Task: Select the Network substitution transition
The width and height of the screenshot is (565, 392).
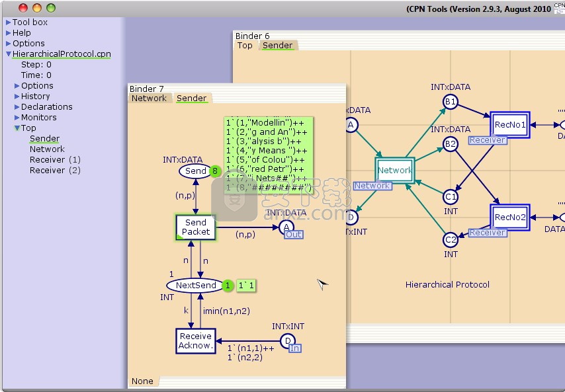Action: 395,171
